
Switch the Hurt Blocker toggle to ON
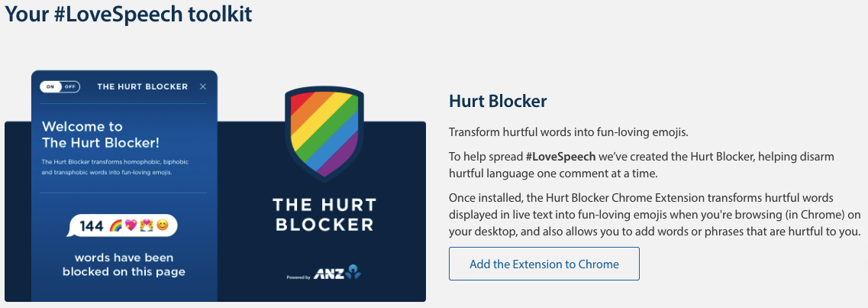click(x=51, y=86)
